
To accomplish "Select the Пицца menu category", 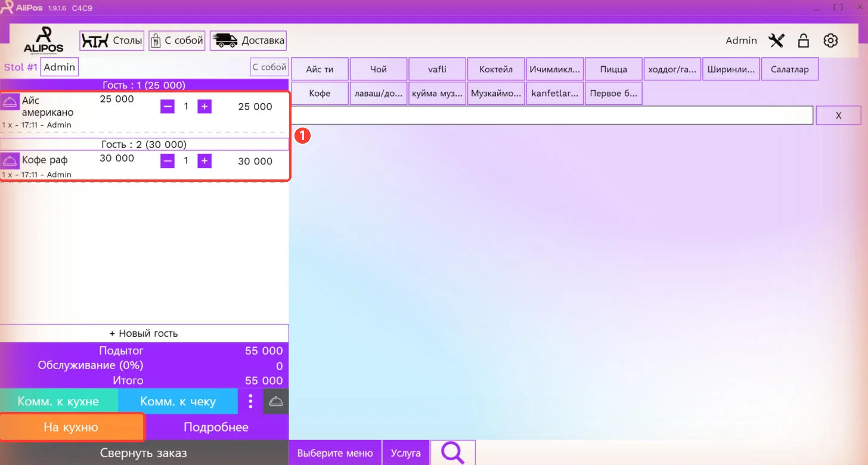I will tap(614, 69).
